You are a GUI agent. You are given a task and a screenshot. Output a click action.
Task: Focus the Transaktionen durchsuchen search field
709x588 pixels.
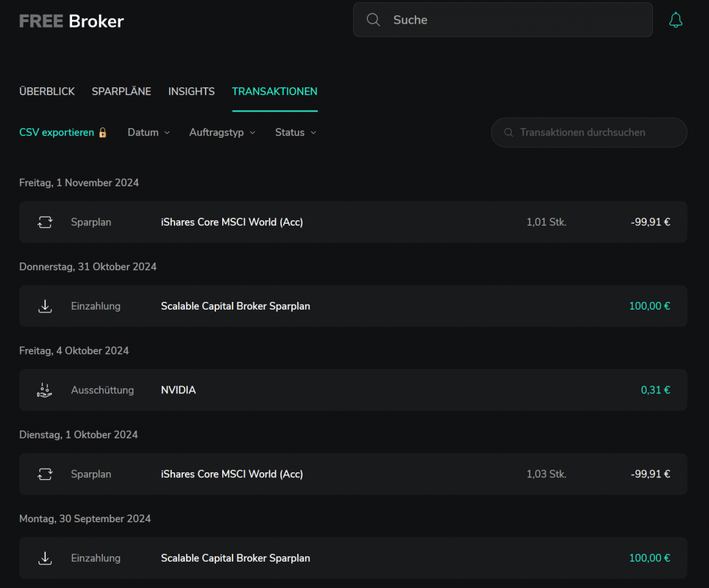(595, 132)
